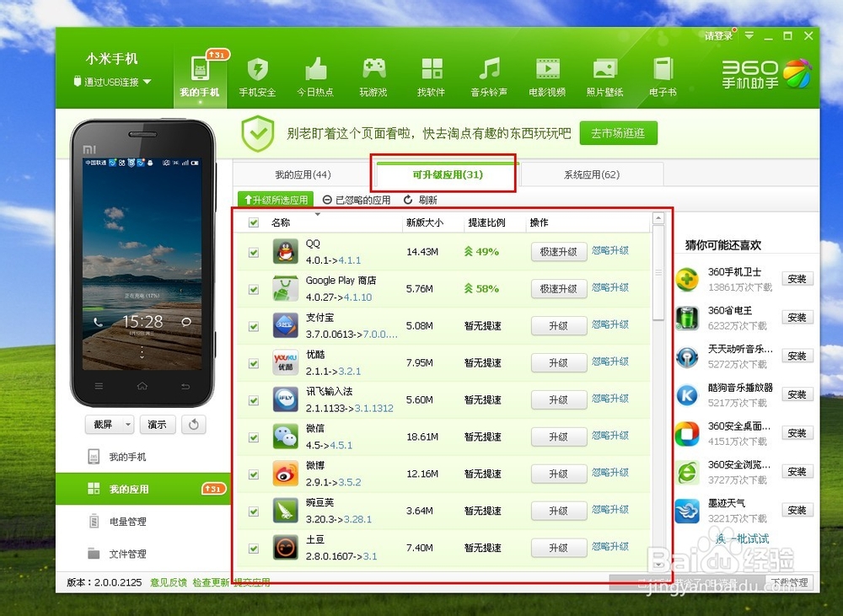Click the app list scrollbar thumb
This screenshot has width=843, height=616.
(658, 272)
